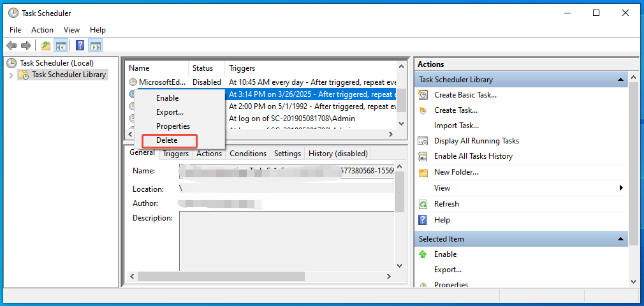Click Enable All Tasks History action
The width and height of the screenshot is (644, 306).
pos(473,156)
